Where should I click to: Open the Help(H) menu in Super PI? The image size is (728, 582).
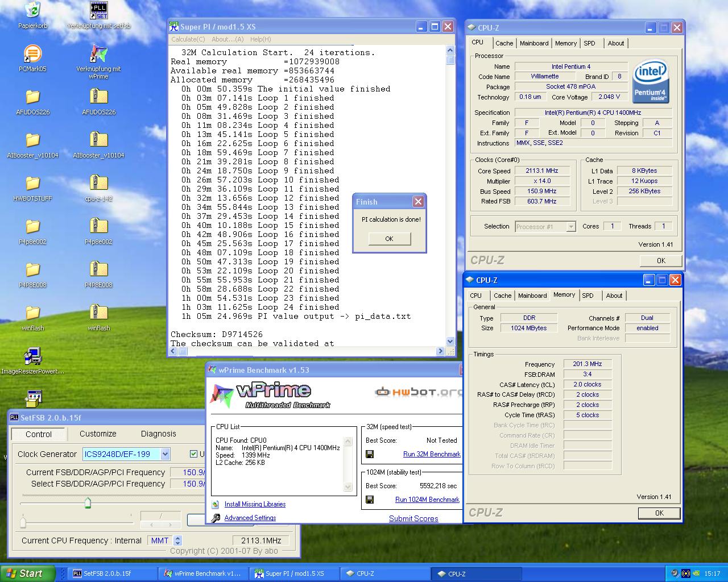point(260,39)
